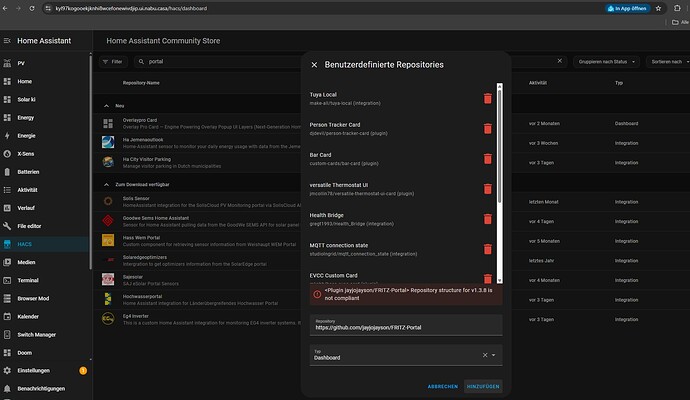Open the Home dashboard in sidebar
This screenshot has width=690, height=400.
click(45, 81)
